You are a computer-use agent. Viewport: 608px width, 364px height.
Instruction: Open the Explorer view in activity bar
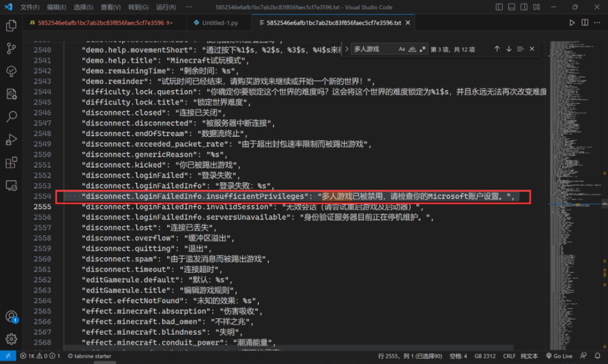point(11,25)
